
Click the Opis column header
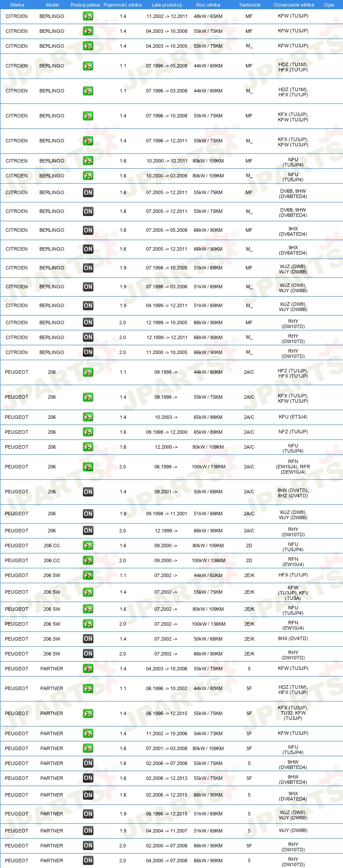click(329, 5)
